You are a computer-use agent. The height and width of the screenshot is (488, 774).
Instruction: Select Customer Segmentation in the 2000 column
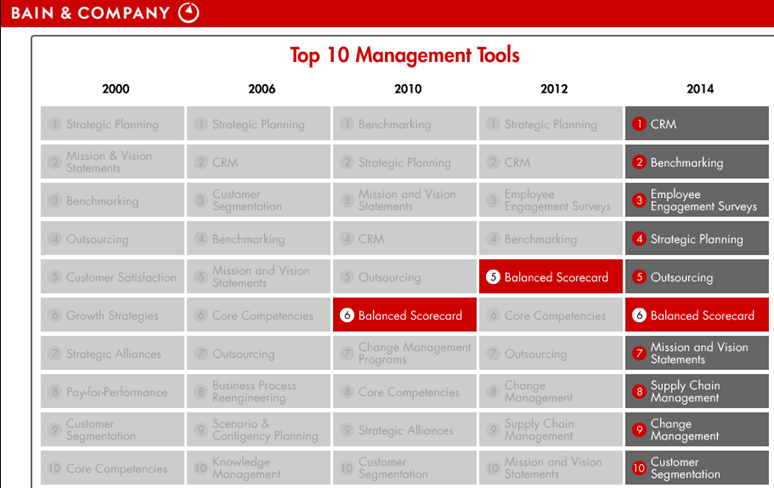113,429
